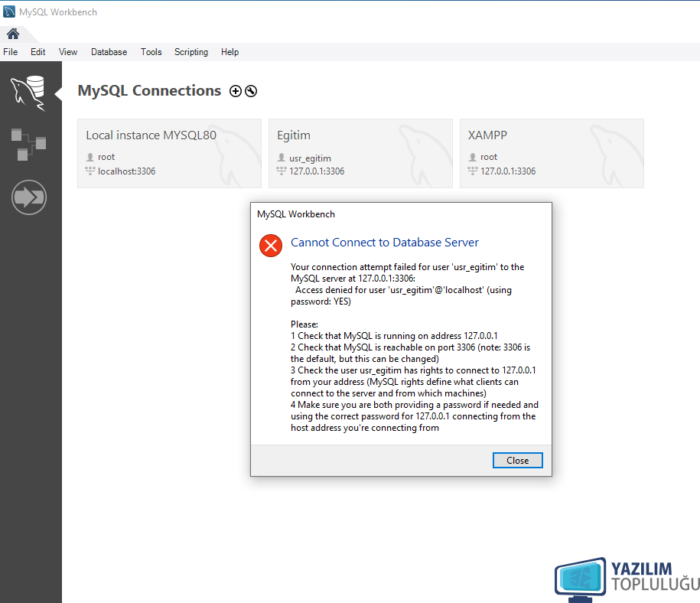Image resolution: width=700 pixels, height=603 pixels.
Task: Click user icon on Local instance MYSQL80 tile
Action: click(90, 157)
